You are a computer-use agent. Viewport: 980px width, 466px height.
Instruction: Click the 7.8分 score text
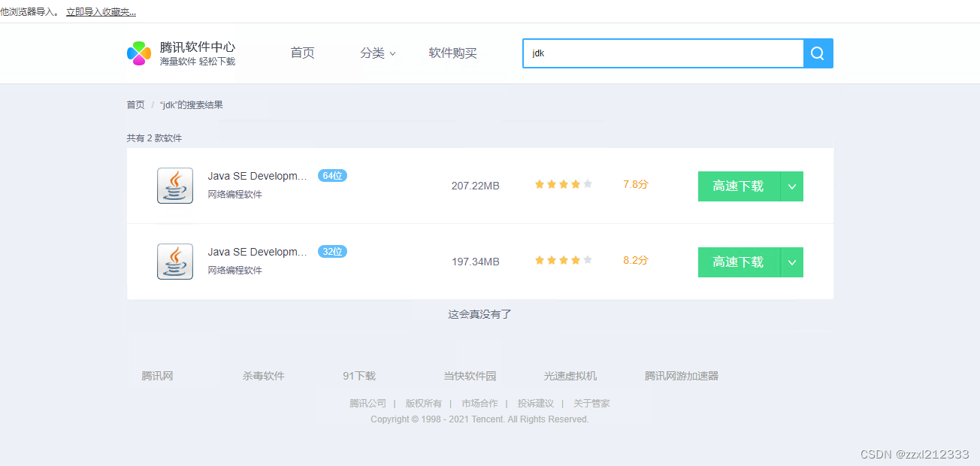tap(635, 184)
